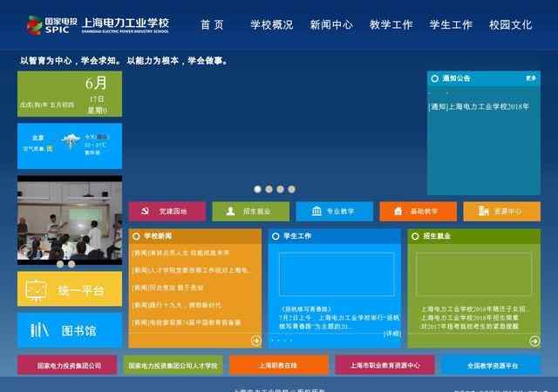Open the news item mentioning 十九大
The height and width of the screenshot is (392, 558).
click(177, 305)
